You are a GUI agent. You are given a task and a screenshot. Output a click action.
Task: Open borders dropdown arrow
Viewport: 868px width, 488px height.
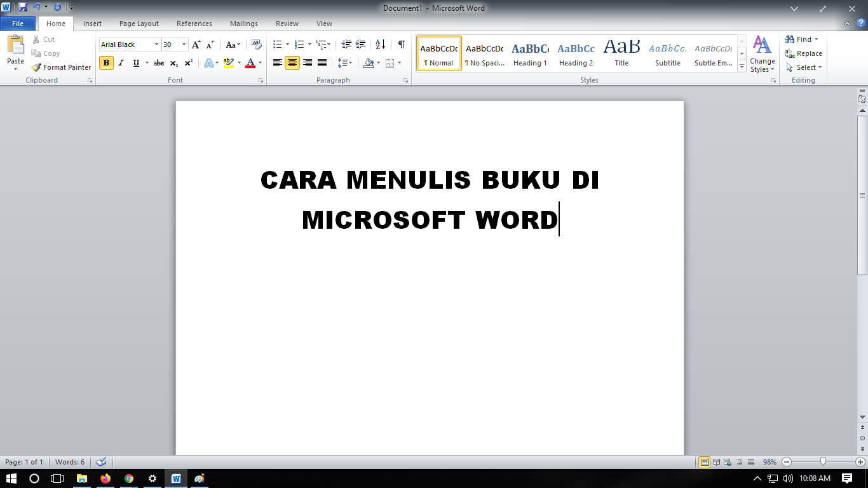point(399,63)
